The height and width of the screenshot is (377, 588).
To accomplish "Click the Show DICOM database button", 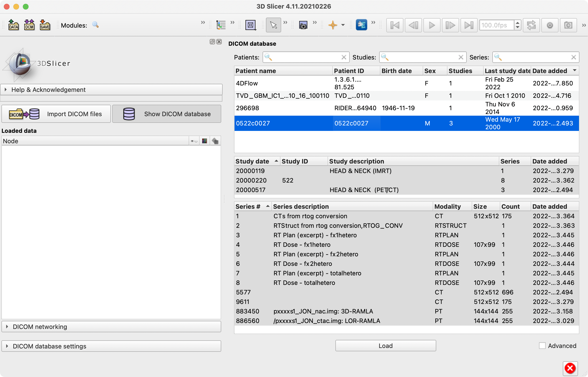I will point(167,114).
